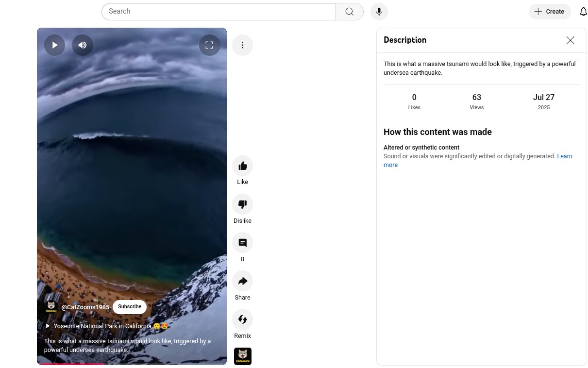The width and height of the screenshot is (588, 368).
Task: Subscribe to @CatZooms1985
Action: coord(130,307)
